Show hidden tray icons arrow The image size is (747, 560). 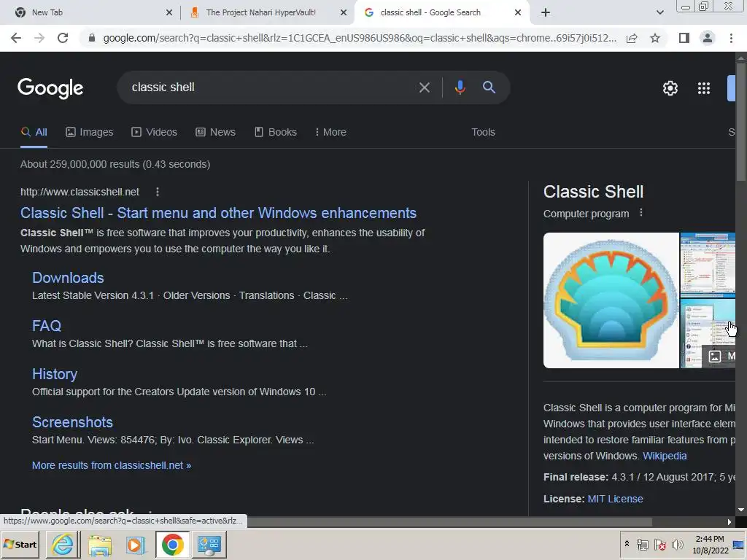point(627,543)
